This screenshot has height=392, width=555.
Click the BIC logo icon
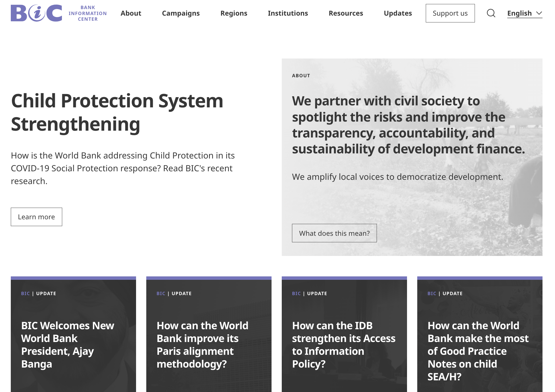click(36, 13)
